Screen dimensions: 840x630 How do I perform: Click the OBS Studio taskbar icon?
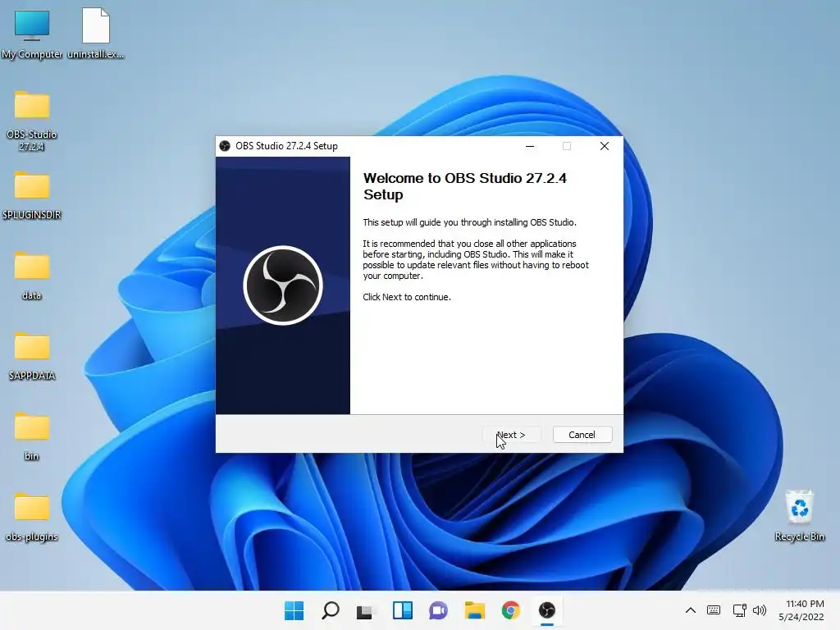point(547,610)
